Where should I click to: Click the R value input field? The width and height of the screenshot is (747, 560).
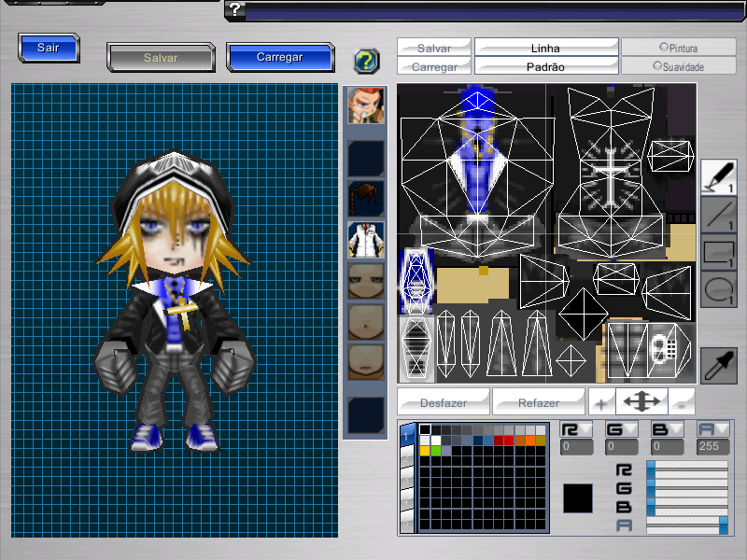pyautogui.click(x=576, y=447)
